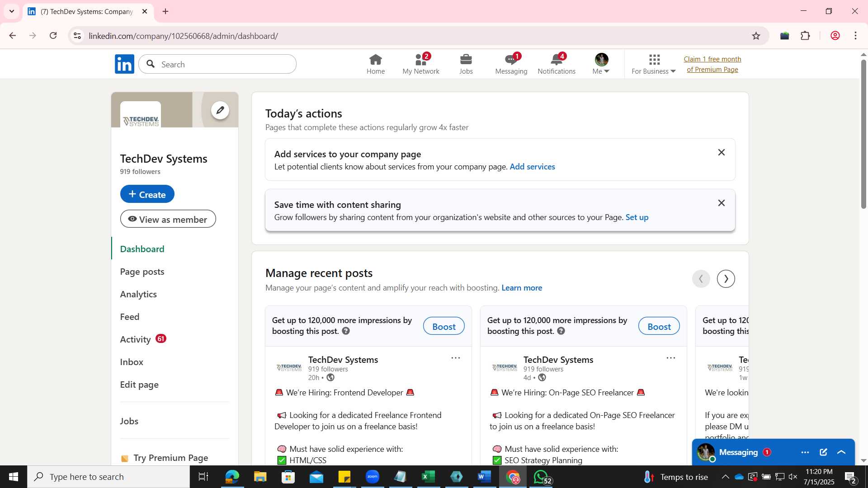Click help icon on first boosting banner

tap(346, 331)
